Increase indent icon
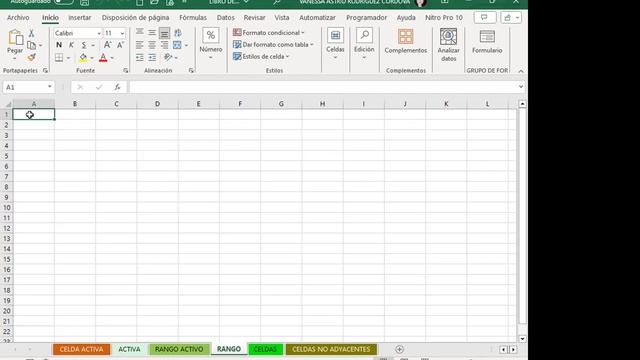The width and height of the screenshot is (640, 360). [x=152, y=57]
